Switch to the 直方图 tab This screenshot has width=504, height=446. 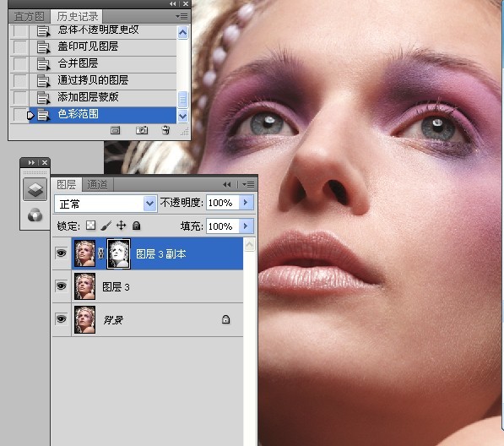click(29, 16)
